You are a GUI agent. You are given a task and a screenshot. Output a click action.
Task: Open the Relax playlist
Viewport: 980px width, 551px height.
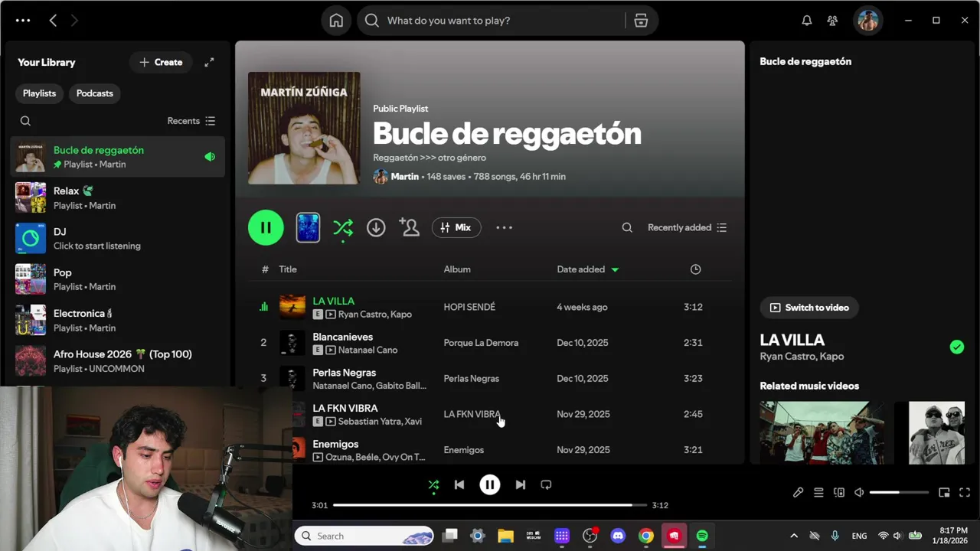(118, 197)
